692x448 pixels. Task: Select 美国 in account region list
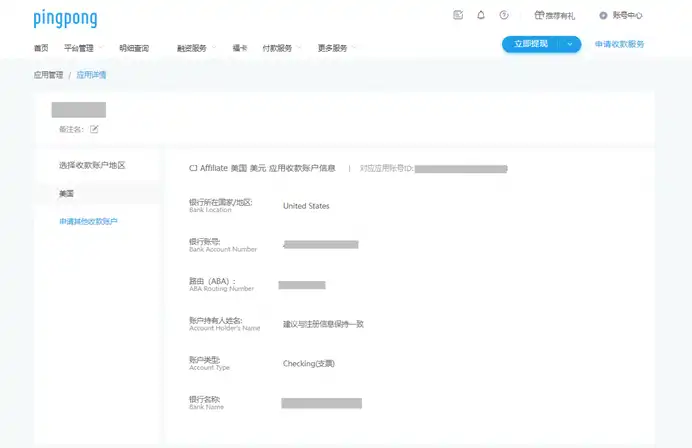98,194
